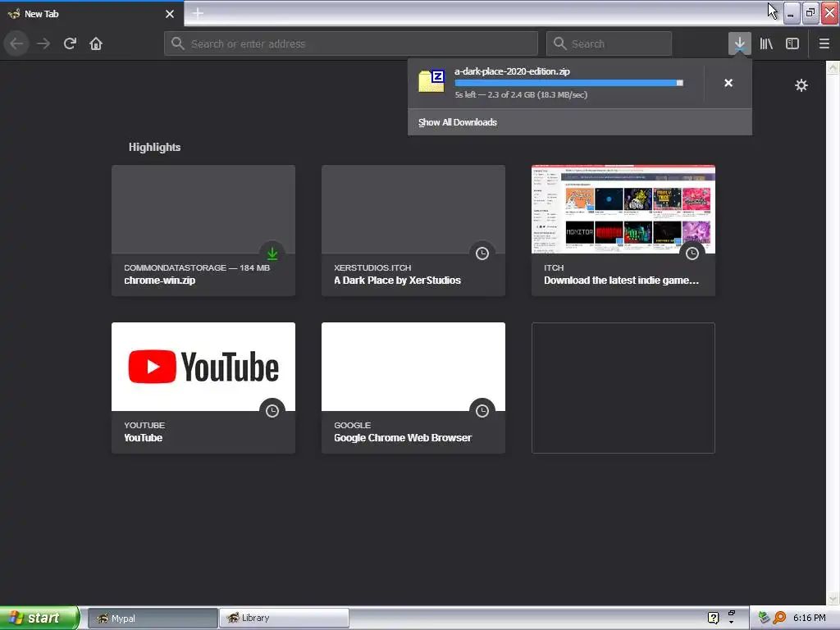Click green download badge on chrome-win.zip card

coord(272,253)
